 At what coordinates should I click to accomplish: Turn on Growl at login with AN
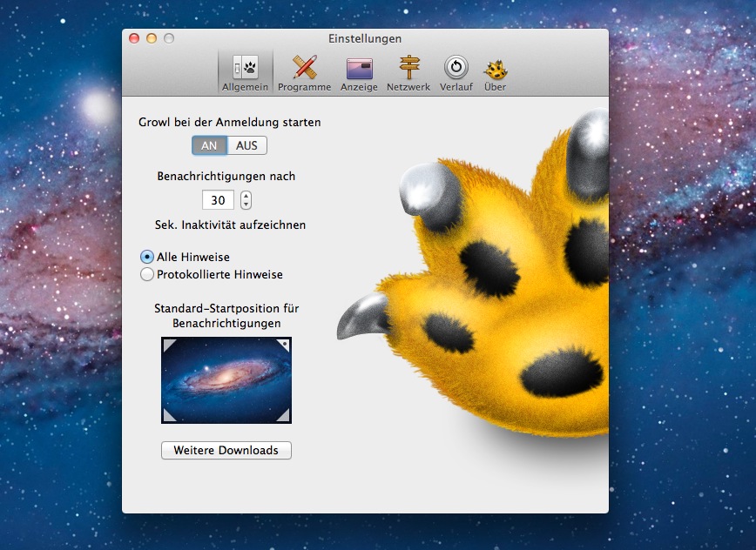tap(209, 145)
